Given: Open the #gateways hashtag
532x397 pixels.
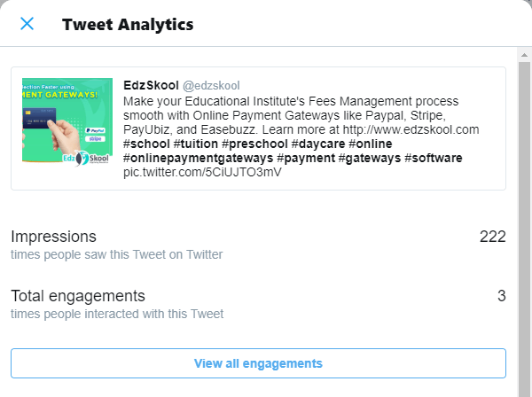Looking at the screenshot, I should click(x=370, y=158).
